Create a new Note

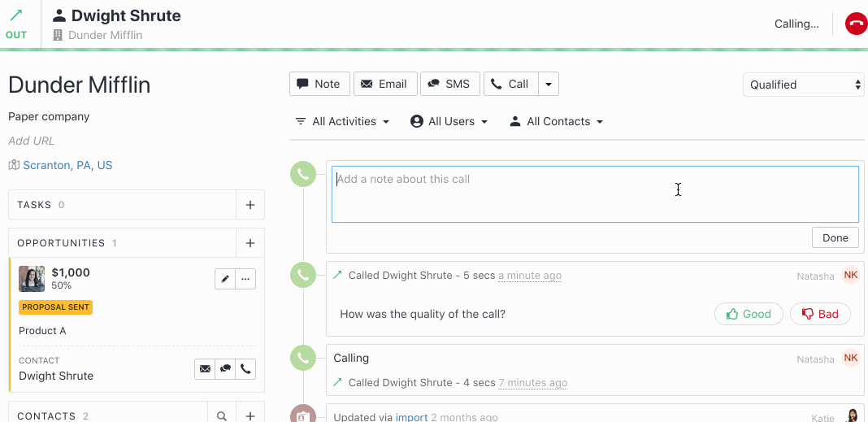pos(319,85)
